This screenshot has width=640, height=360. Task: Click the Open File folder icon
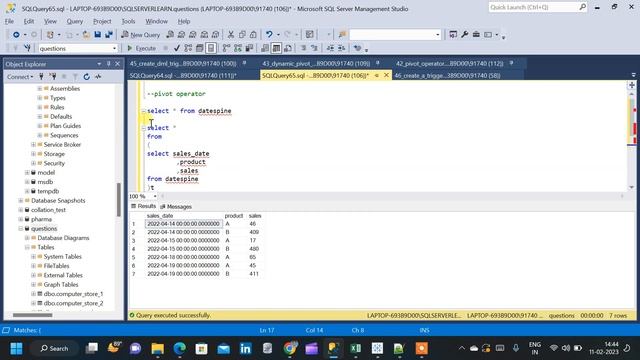coord(86,35)
